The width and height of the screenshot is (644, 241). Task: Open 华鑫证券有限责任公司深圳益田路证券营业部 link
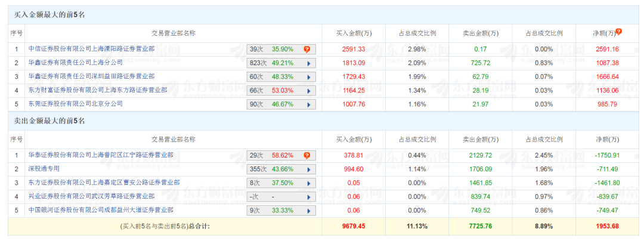click(x=92, y=76)
